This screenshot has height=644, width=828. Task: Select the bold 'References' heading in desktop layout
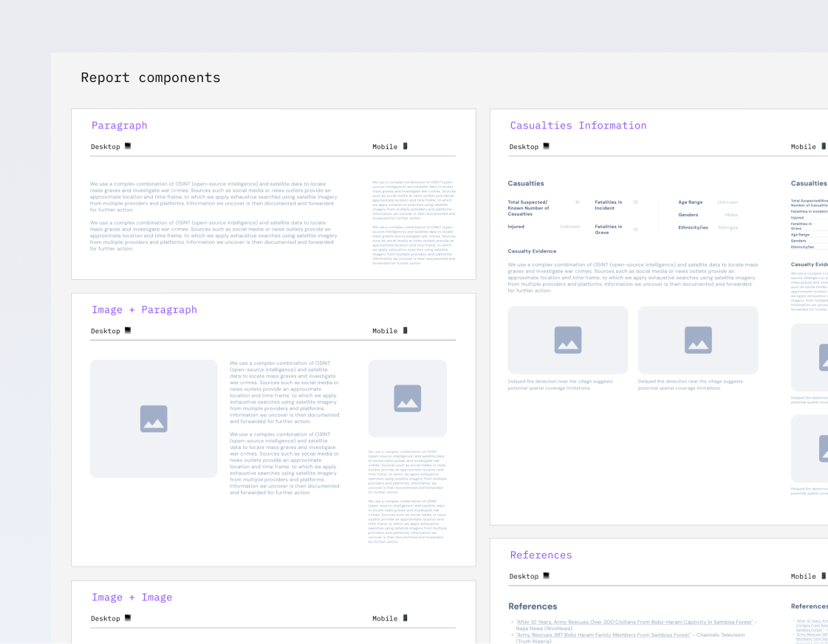[x=533, y=606]
